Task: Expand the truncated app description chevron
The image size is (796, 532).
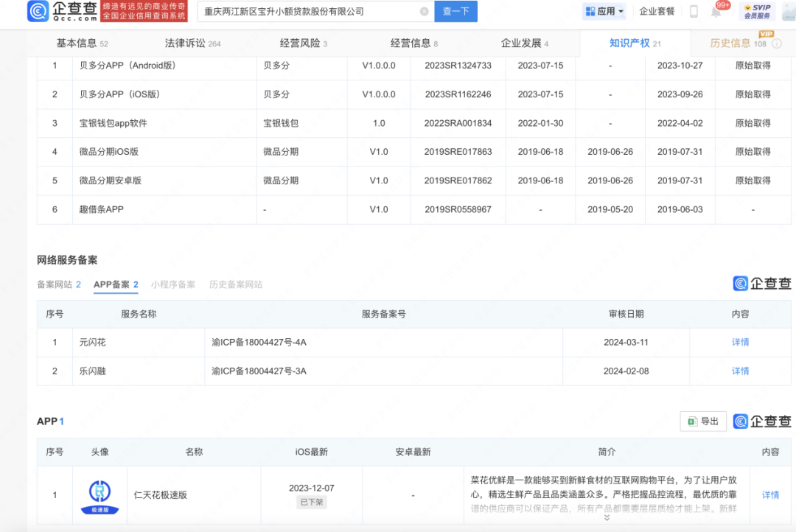Action: 607,517
